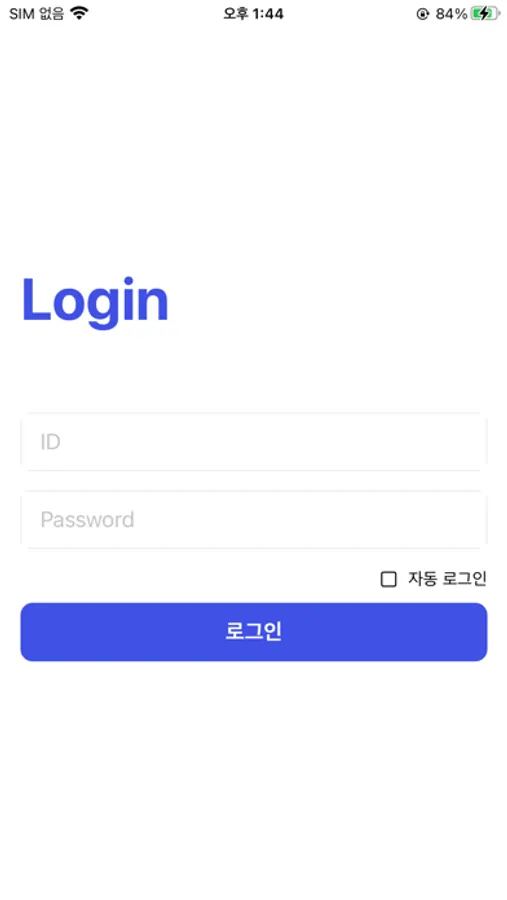Image resolution: width=507 pixels, height=900 pixels.
Task: Submit credentials with the 로그인 button
Action: pos(254,631)
